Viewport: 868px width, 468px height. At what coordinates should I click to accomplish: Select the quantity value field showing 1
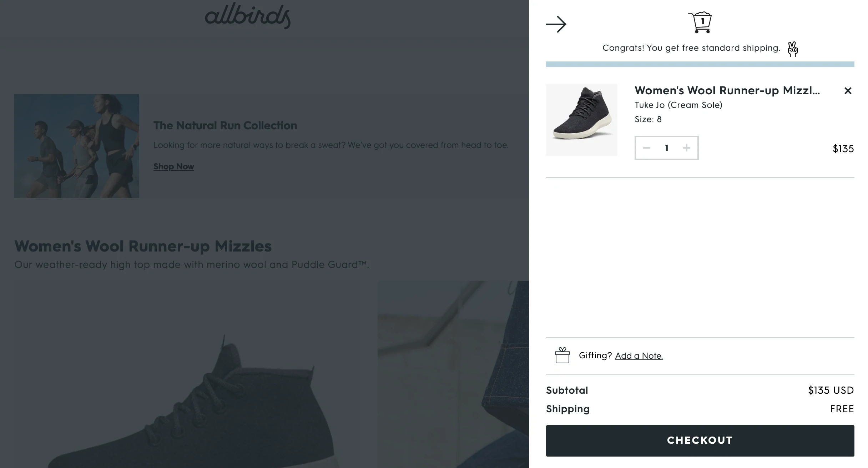pyautogui.click(x=666, y=148)
